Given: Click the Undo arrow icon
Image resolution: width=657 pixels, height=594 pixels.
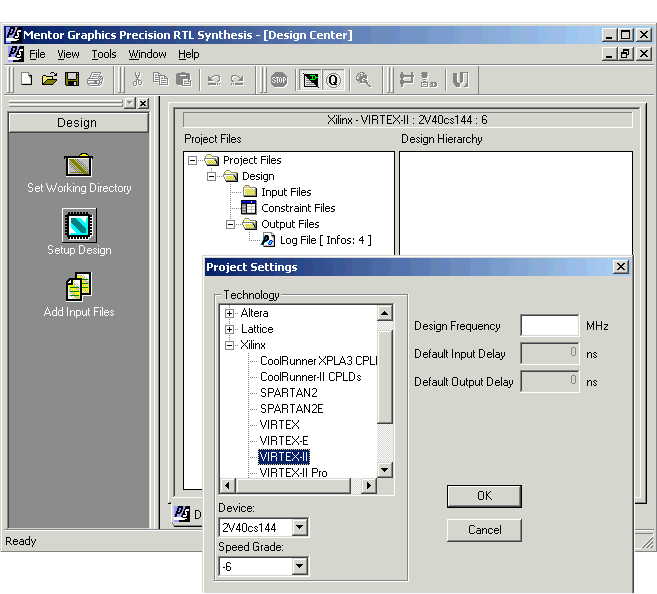Looking at the screenshot, I should (214, 80).
